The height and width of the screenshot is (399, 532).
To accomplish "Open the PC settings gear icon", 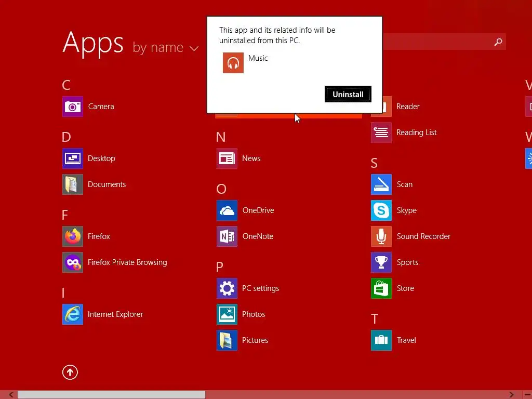I will tap(227, 288).
